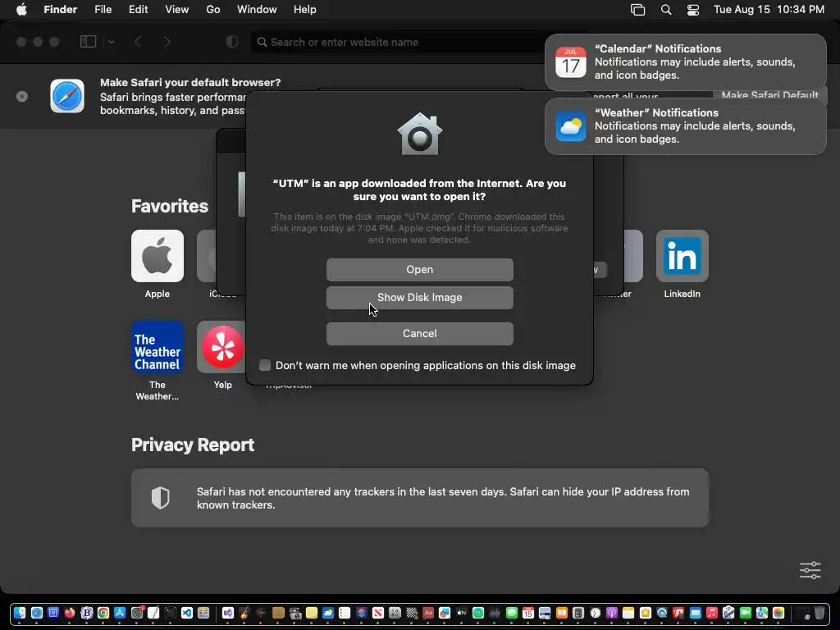Open System Settings from the Dock
Viewport: 840px width, 630px height.
click(137, 613)
